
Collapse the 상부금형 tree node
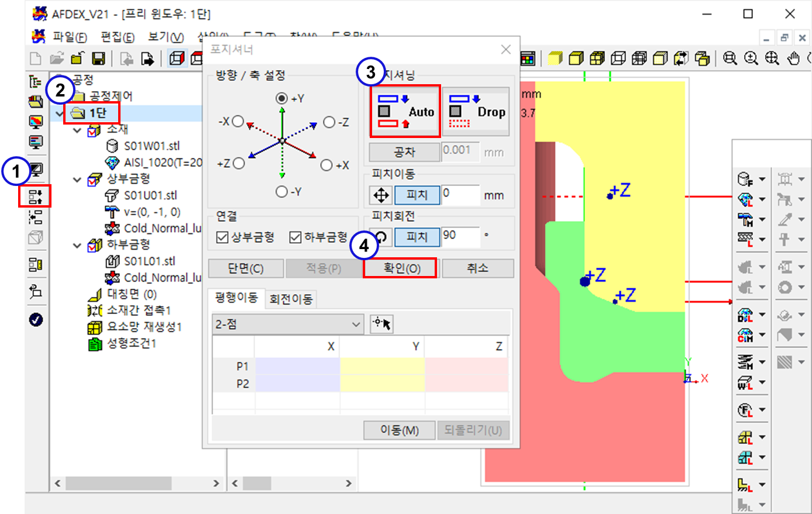(x=77, y=180)
